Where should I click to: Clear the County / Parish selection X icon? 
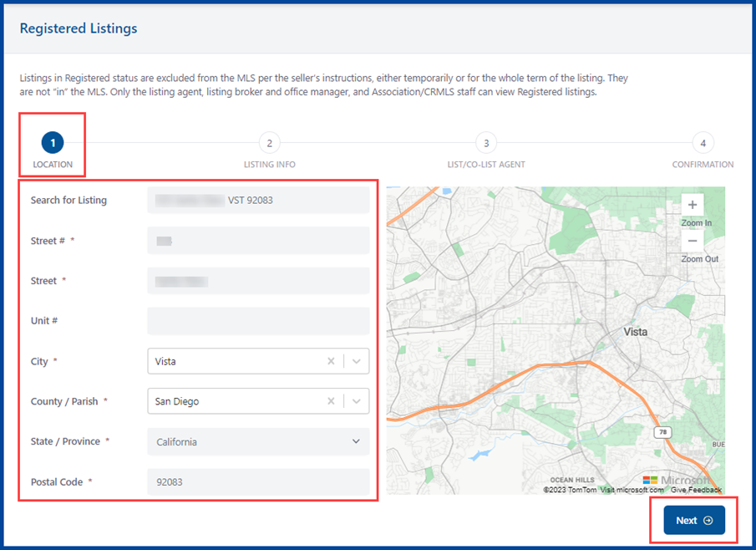331,401
